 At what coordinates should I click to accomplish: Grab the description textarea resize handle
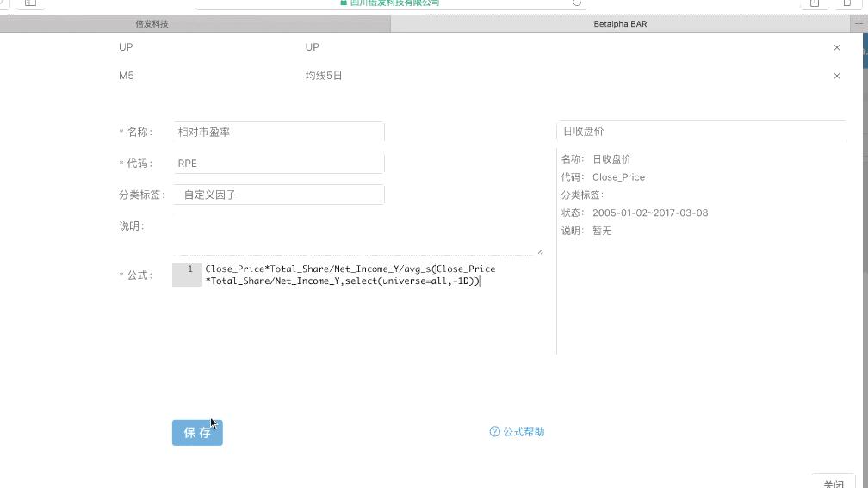coord(540,251)
